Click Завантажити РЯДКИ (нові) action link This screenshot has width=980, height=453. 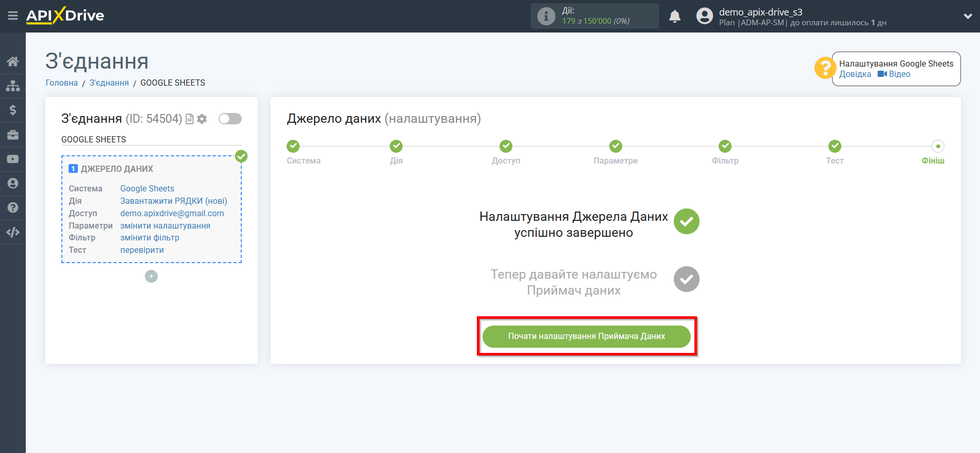[x=174, y=201]
